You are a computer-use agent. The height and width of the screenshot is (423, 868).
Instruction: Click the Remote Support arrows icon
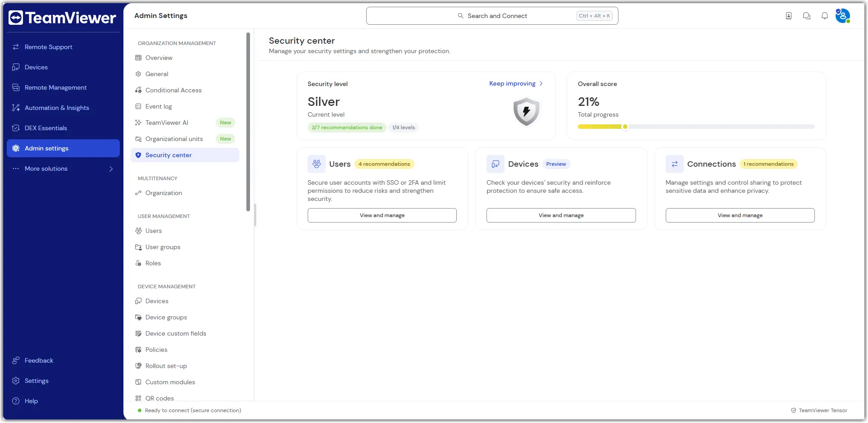point(16,47)
